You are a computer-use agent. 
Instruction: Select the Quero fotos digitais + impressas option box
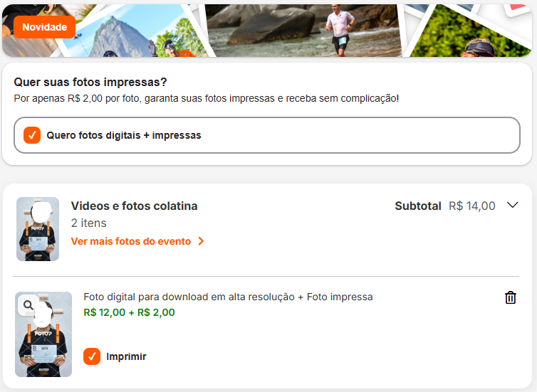pos(267,135)
